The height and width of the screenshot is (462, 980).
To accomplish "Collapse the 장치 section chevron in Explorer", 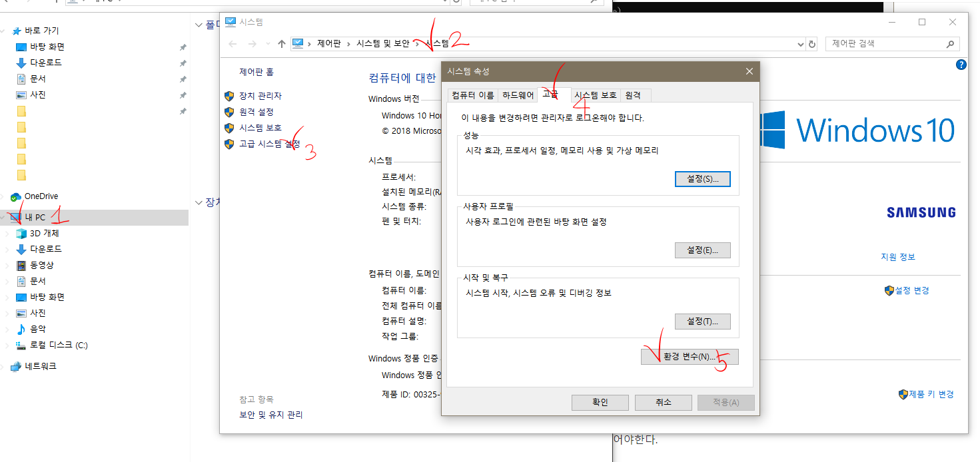I will [199, 202].
